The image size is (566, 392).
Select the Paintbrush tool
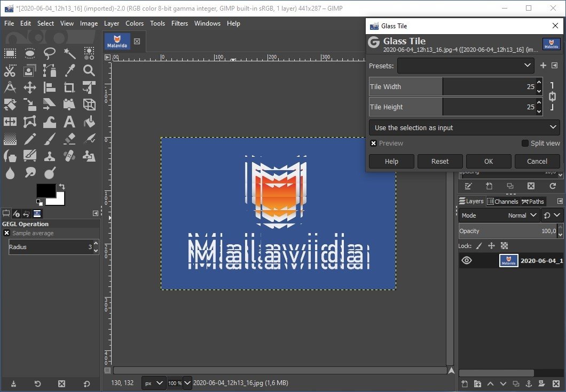pos(50,139)
